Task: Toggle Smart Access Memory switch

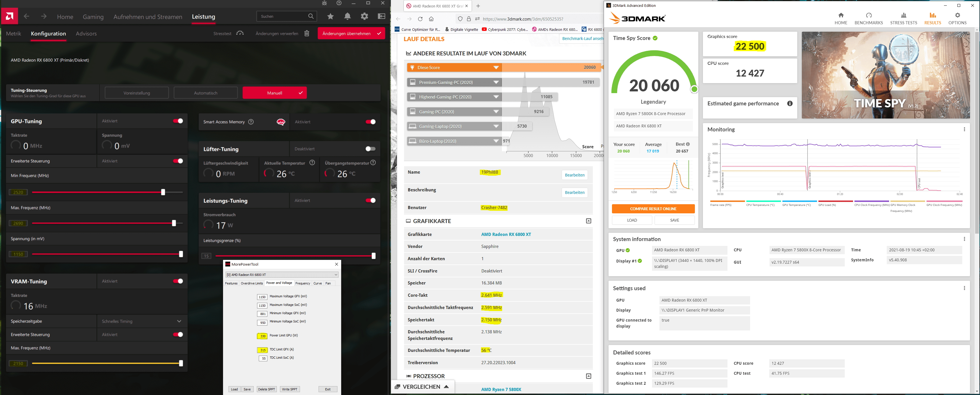Action: 371,122
